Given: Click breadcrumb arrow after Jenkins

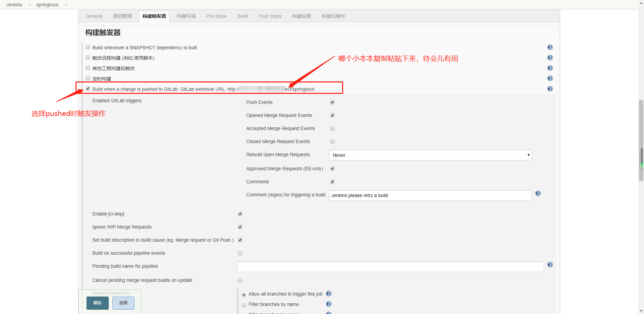Looking at the screenshot, I should [30, 5].
